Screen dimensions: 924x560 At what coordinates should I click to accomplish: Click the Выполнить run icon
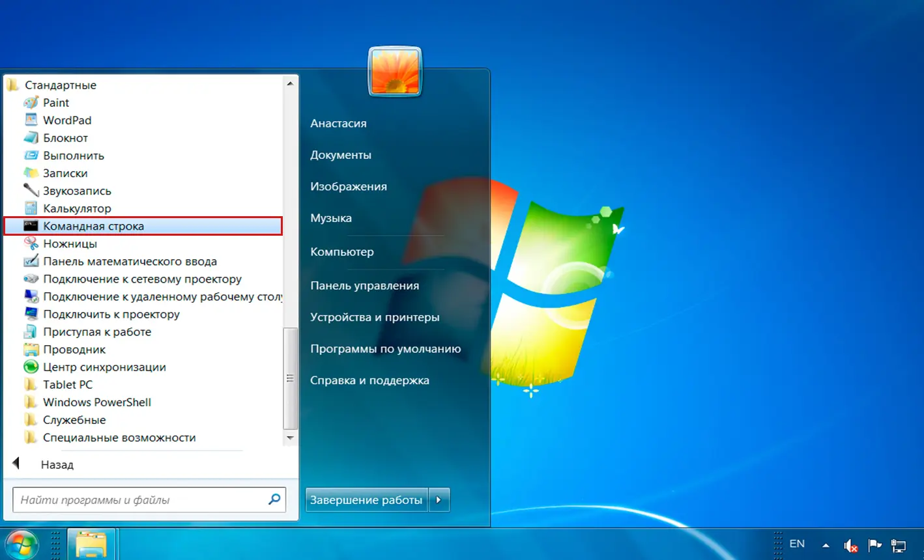pos(31,155)
